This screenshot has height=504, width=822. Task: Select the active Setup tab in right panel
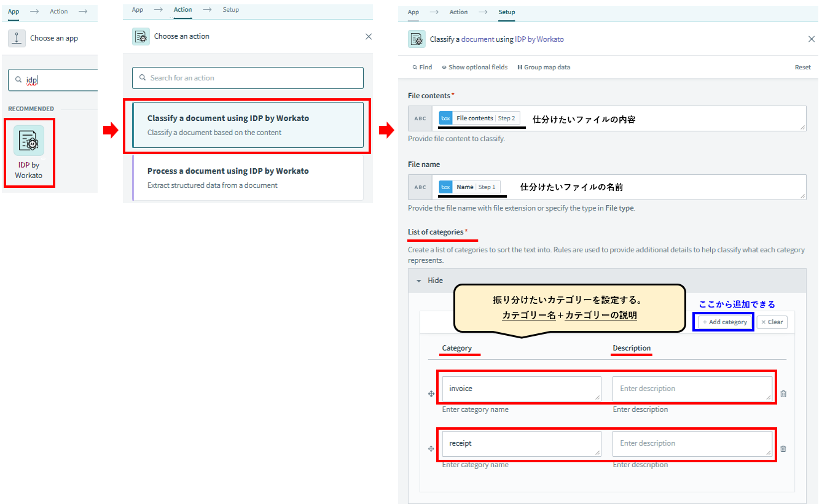[x=507, y=12]
